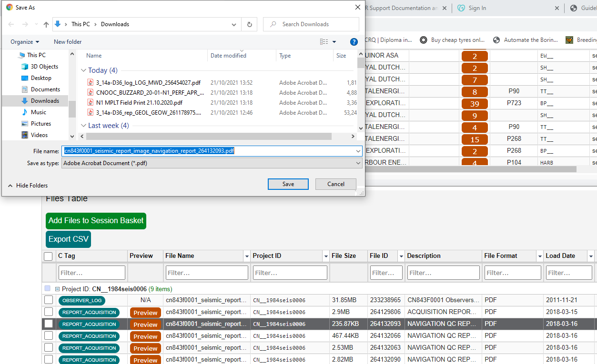Sort files by the Type column header
This screenshot has width=597, height=364.
pyautogui.click(x=304, y=56)
